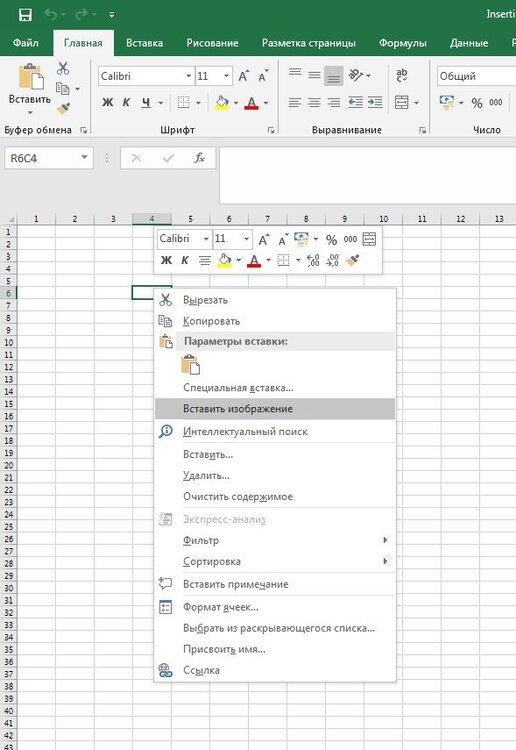The width and height of the screenshot is (516, 750).
Task: Choose Интеллектуальный поиск in context menu
Action: (x=275, y=431)
